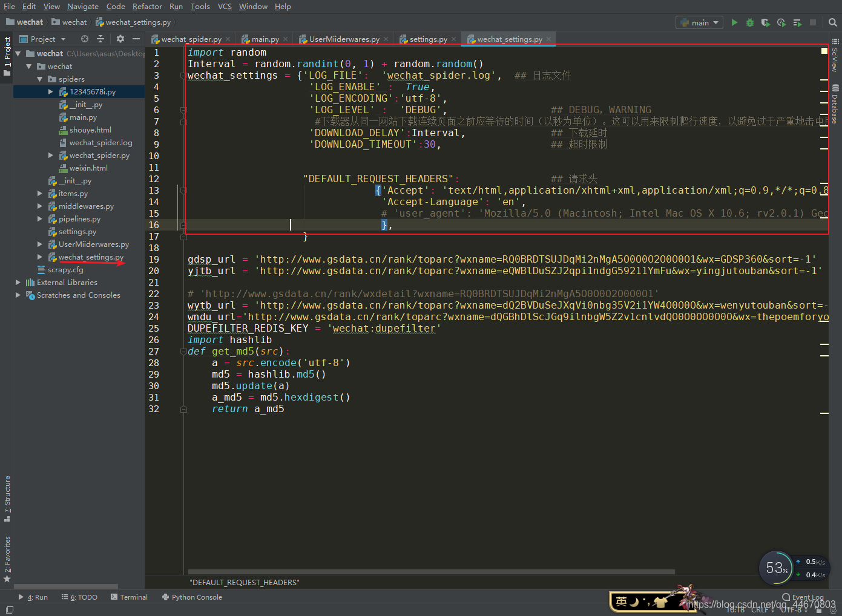Click the Project panel horizontal scrollbar
The width and height of the screenshot is (842, 616).
(x=66, y=586)
